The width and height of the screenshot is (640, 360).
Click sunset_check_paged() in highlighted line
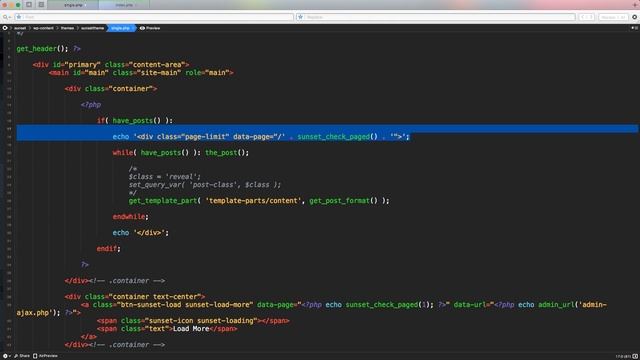coord(337,137)
